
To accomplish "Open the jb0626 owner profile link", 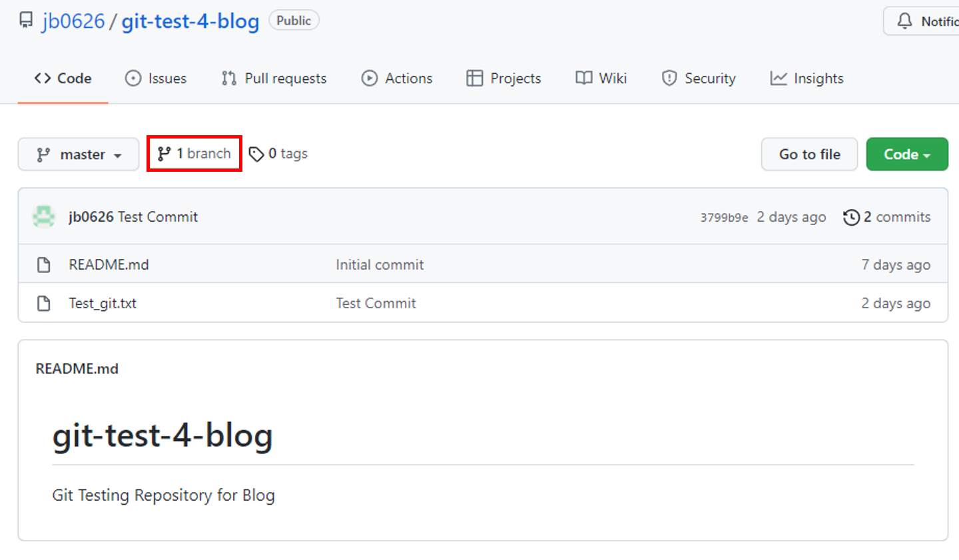I will point(73,21).
